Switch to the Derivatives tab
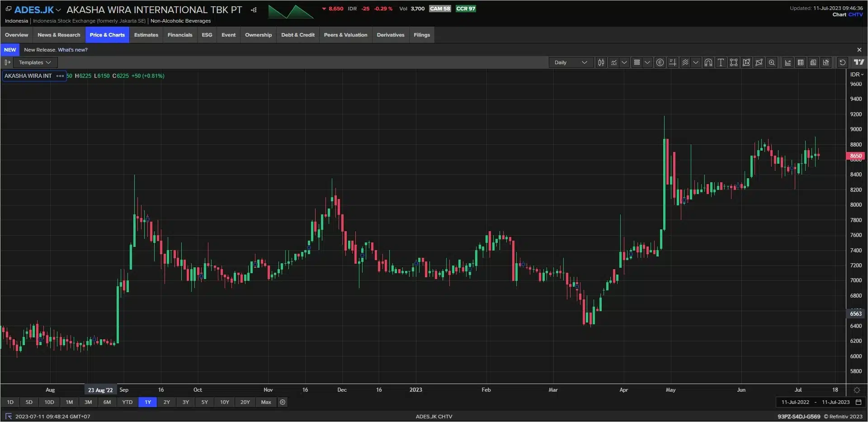 click(391, 35)
